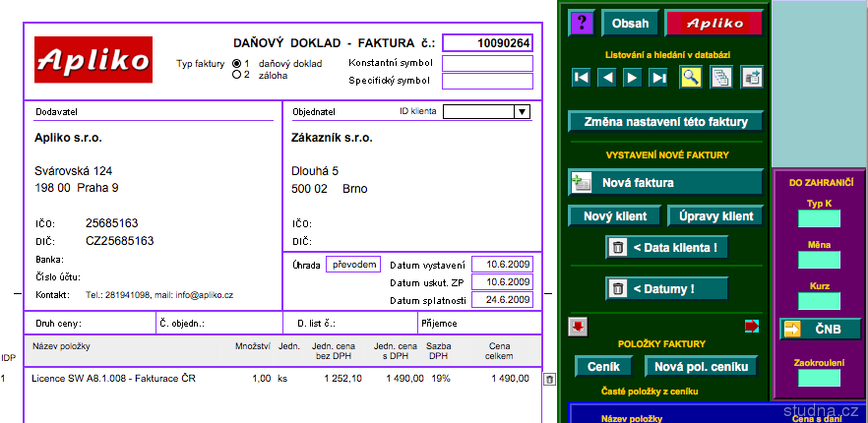Open the database search magnifier
868x423 pixels.
[691, 77]
